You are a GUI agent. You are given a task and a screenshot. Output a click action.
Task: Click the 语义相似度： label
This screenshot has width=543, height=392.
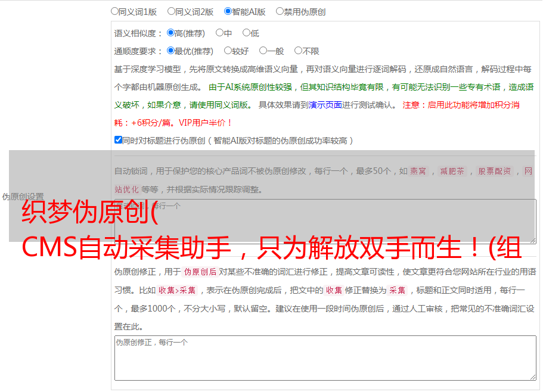pyautogui.click(x=138, y=33)
